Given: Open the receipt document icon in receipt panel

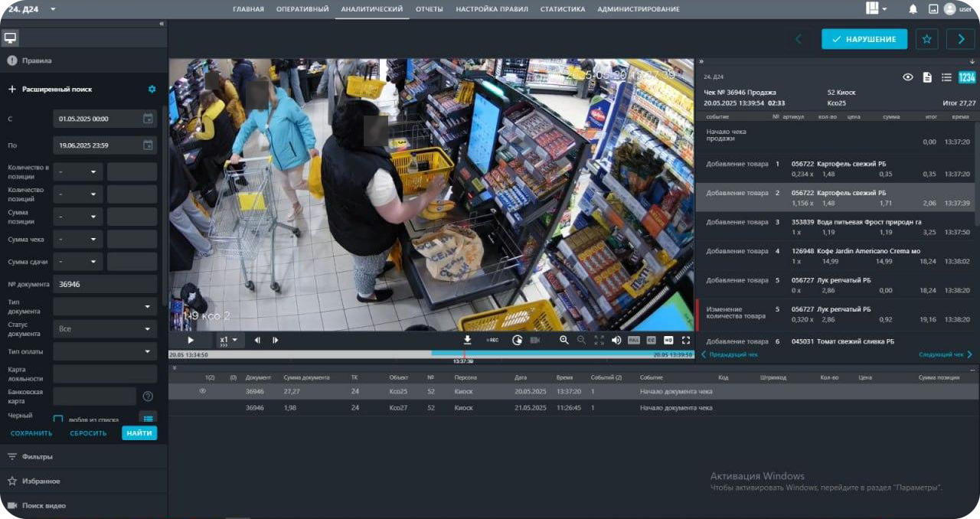Looking at the screenshot, I should coord(927,77).
